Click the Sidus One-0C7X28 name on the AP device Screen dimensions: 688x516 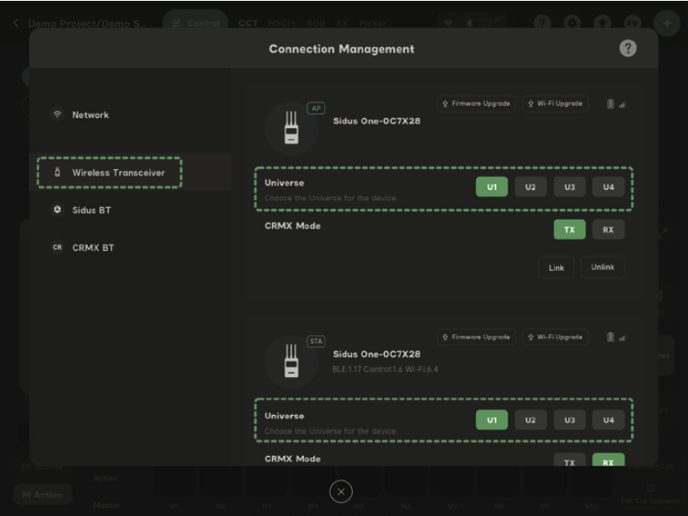point(376,121)
